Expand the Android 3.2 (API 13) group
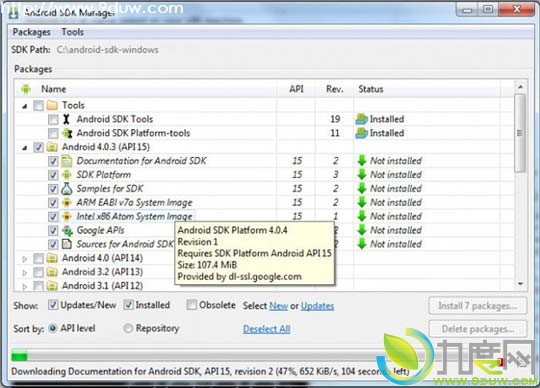540x388 pixels. click(24, 273)
